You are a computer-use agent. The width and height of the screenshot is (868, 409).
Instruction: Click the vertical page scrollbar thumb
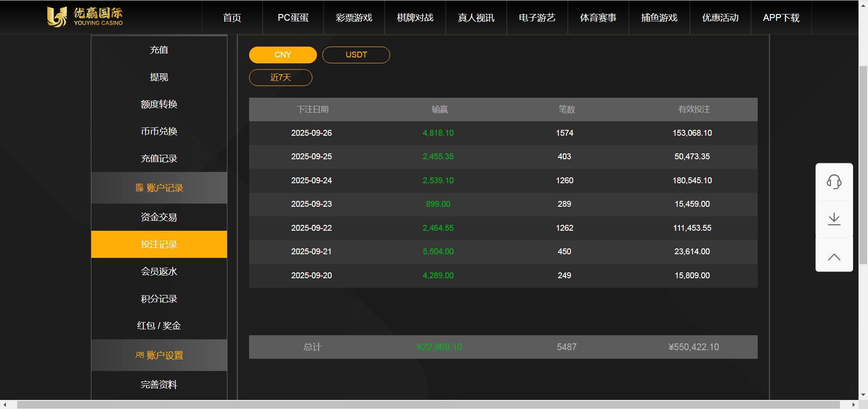coord(863,165)
